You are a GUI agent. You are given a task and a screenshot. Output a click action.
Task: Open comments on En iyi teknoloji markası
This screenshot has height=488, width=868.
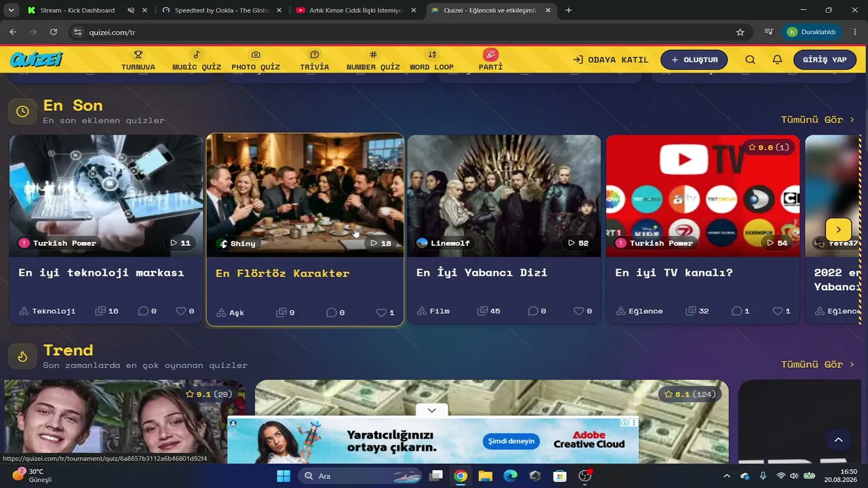147,311
